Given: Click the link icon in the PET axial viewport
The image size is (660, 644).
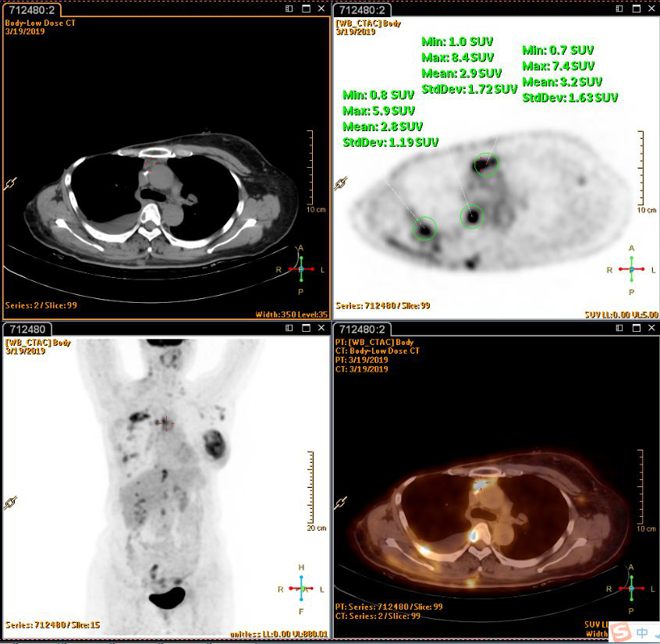Looking at the screenshot, I should [x=341, y=183].
